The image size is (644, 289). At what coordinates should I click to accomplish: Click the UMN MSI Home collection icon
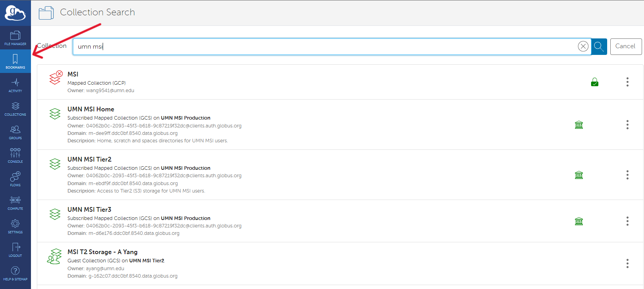tap(55, 114)
